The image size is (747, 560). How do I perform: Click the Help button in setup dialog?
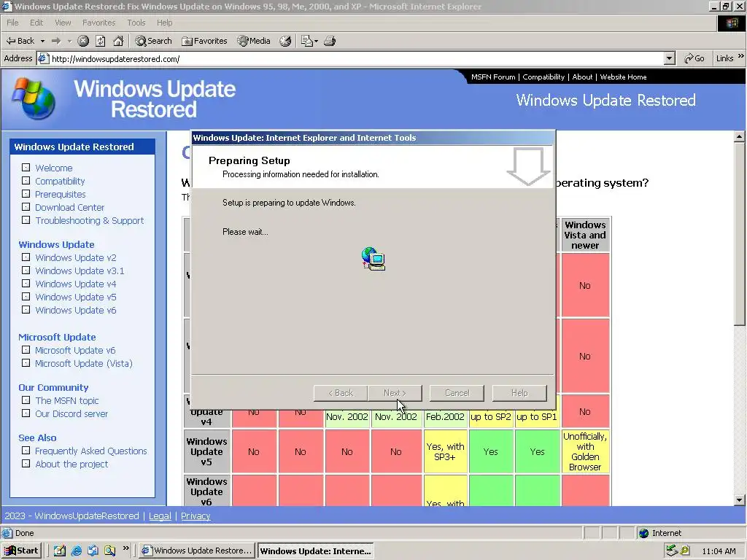point(519,393)
